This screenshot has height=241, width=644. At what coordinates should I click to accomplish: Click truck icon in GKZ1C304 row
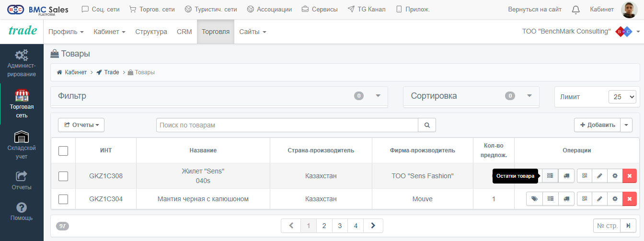[566, 199]
